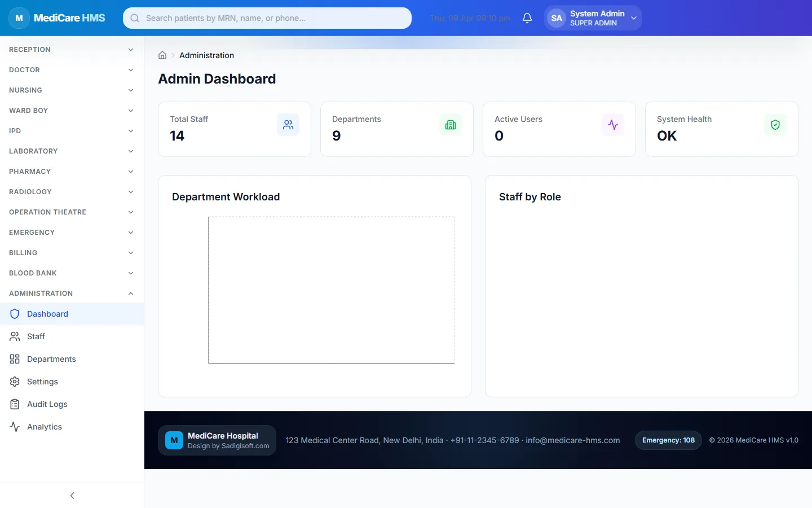Click the search magnifier icon
Screen dimensions: 812x508
point(135,18)
